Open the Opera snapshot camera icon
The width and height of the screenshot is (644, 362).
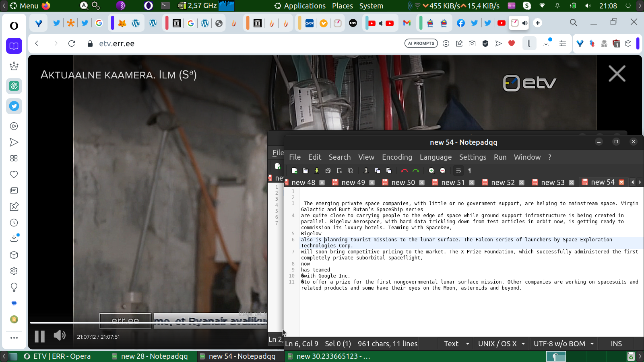(472, 43)
